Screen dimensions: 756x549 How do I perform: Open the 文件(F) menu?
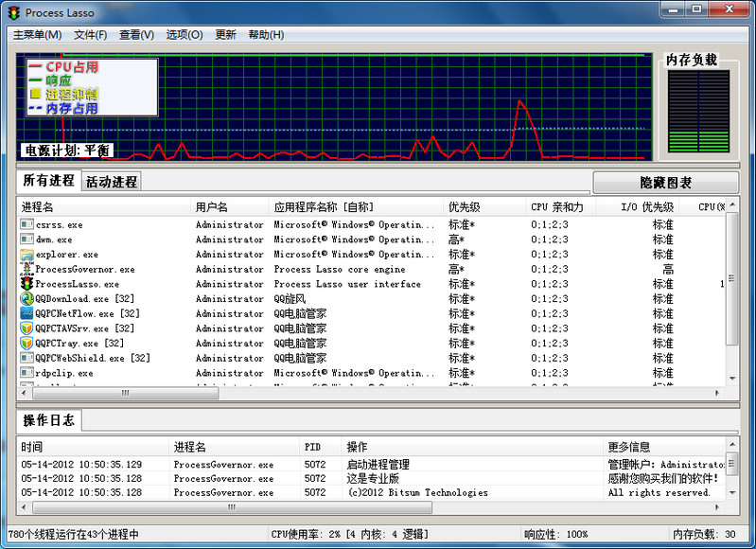90,35
